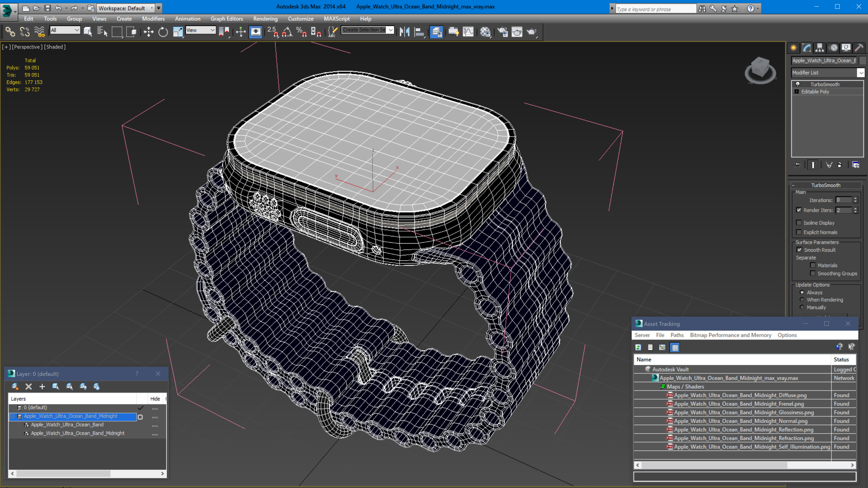Open Configure Modifier Sets icon
The image size is (868, 488).
click(x=856, y=165)
